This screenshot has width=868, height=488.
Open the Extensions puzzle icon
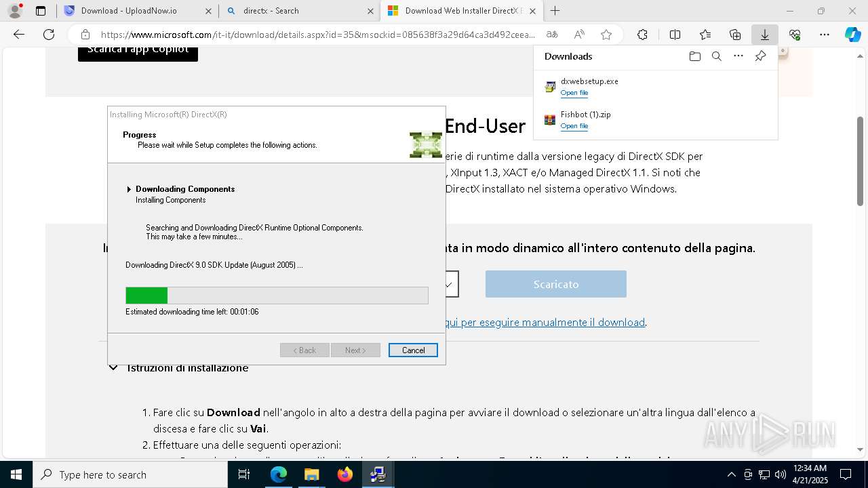(642, 35)
